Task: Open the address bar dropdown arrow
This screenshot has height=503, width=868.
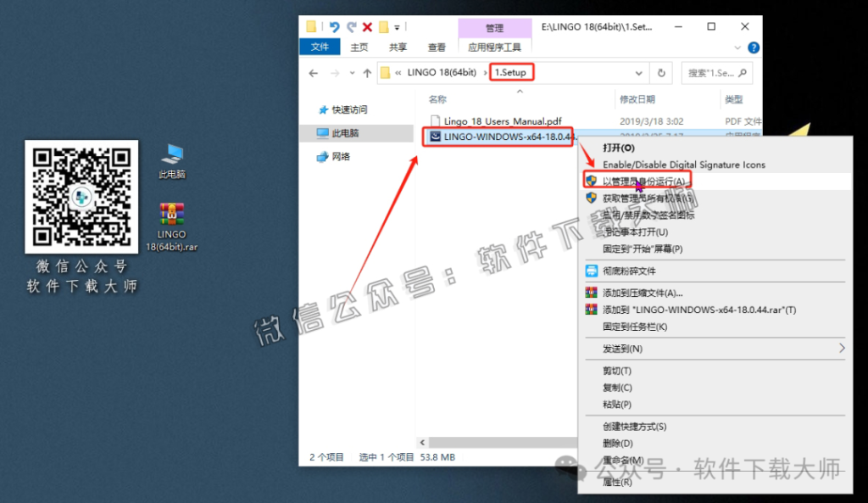Action: pos(640,72)
